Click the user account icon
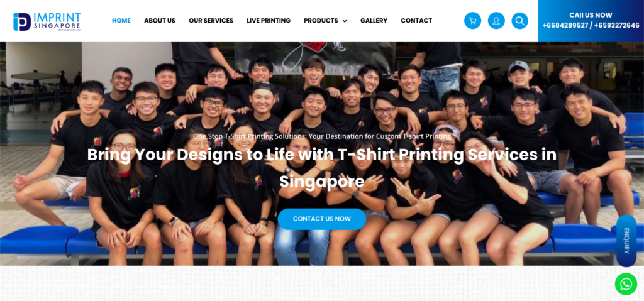The image size is (644, 301). click(x=496, y=21)
